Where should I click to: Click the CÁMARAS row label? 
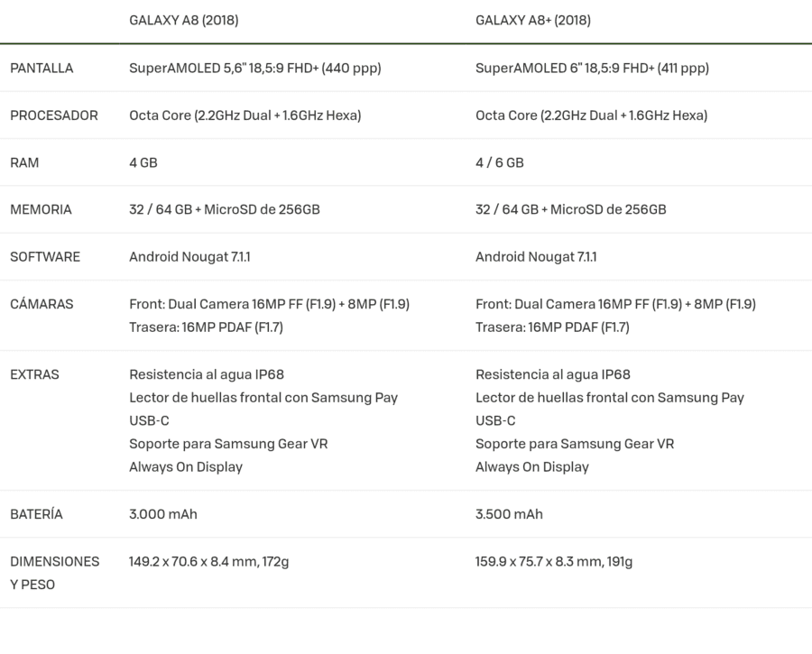click(x=42, y=304)
